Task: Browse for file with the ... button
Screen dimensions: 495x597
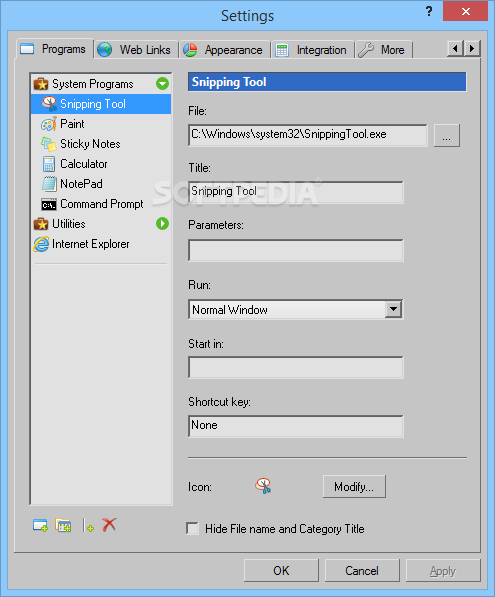Action: 447,135
